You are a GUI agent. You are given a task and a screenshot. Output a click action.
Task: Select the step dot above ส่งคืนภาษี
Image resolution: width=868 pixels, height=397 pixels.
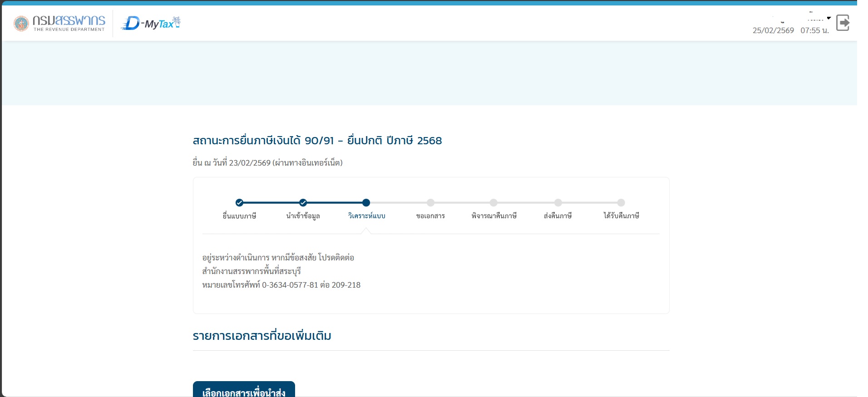558,203
